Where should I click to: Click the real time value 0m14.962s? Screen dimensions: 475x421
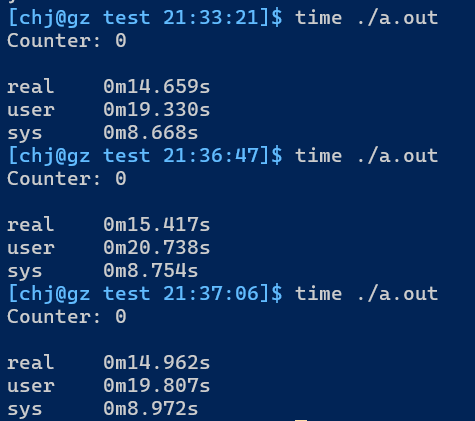pos(157,362)
